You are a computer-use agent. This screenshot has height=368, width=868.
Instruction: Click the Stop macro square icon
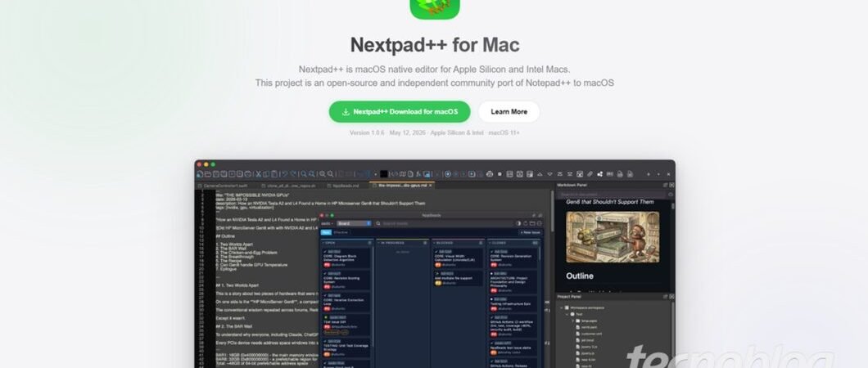point(500,174)
